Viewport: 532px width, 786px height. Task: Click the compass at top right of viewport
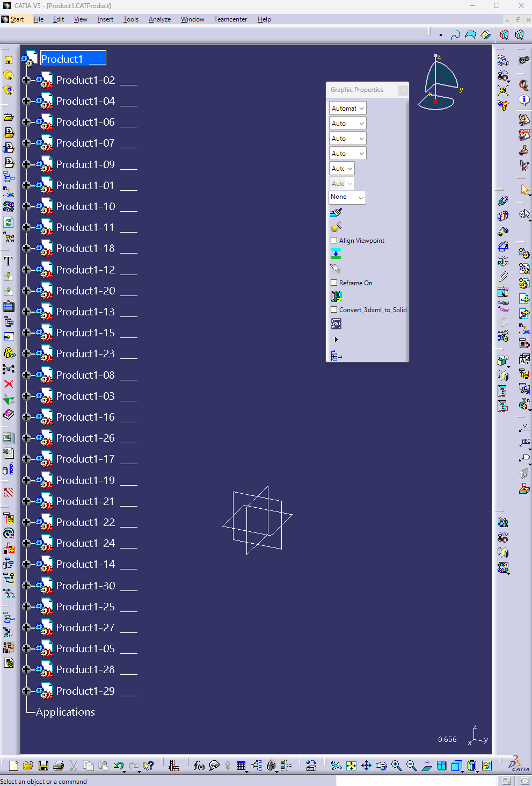point(440,82)
